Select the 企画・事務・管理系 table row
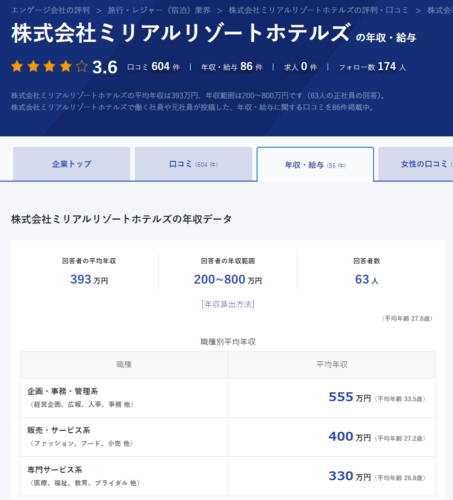 [228, 398]
